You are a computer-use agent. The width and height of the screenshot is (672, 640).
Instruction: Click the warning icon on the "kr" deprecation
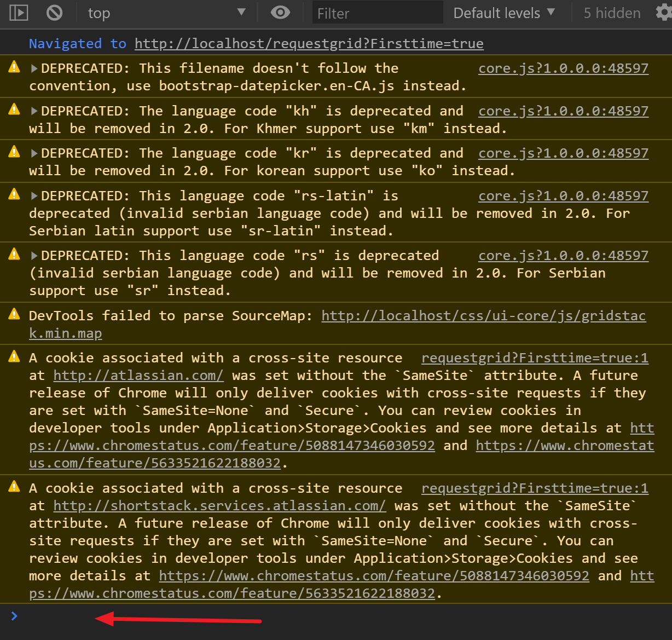[x=14, y=152]
